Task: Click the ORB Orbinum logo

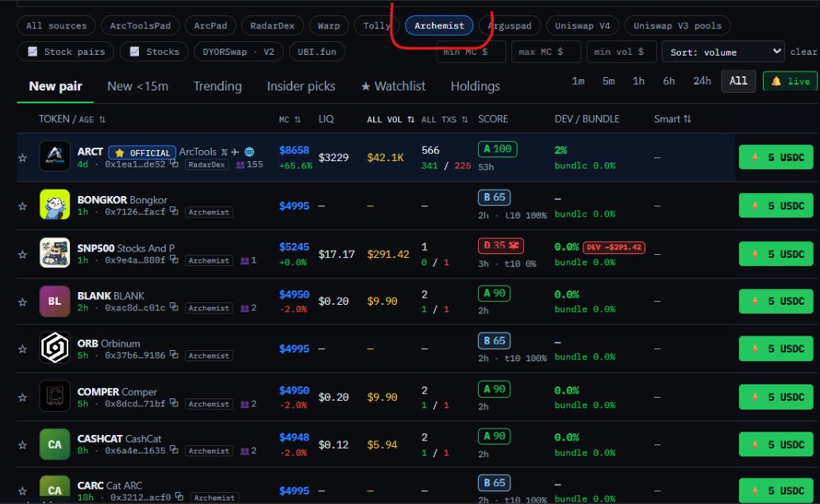Action: pos(55,348)
